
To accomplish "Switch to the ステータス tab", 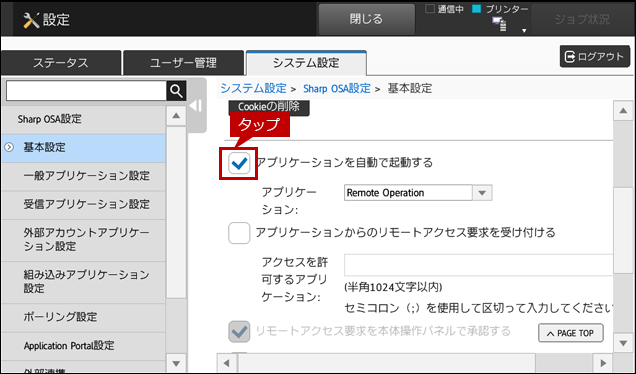I will pyautogui.click(x=61, y=63).
